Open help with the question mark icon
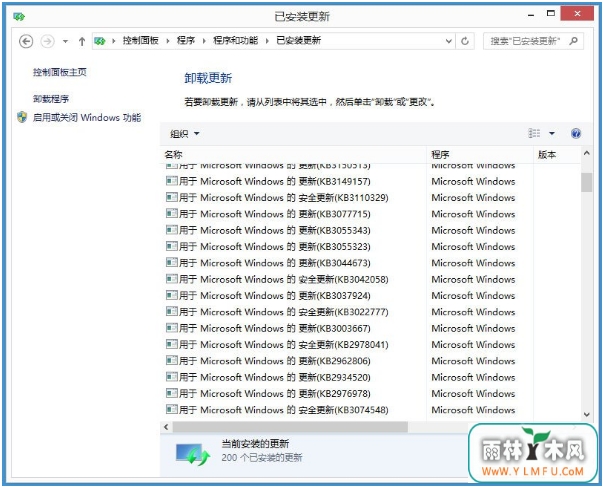The width and height of the screenshot is (603, 488). coord(576,133)
